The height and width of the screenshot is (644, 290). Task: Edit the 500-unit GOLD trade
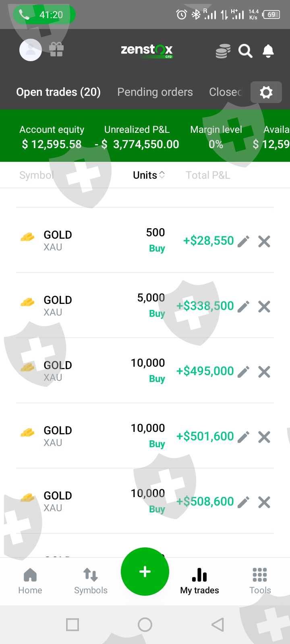[243, 242]
